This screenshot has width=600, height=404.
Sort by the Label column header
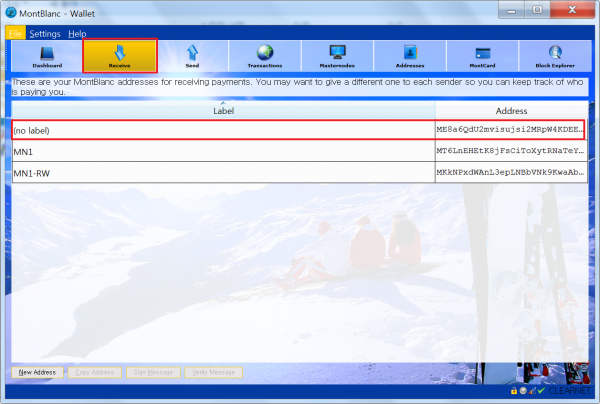click(223, 111)
